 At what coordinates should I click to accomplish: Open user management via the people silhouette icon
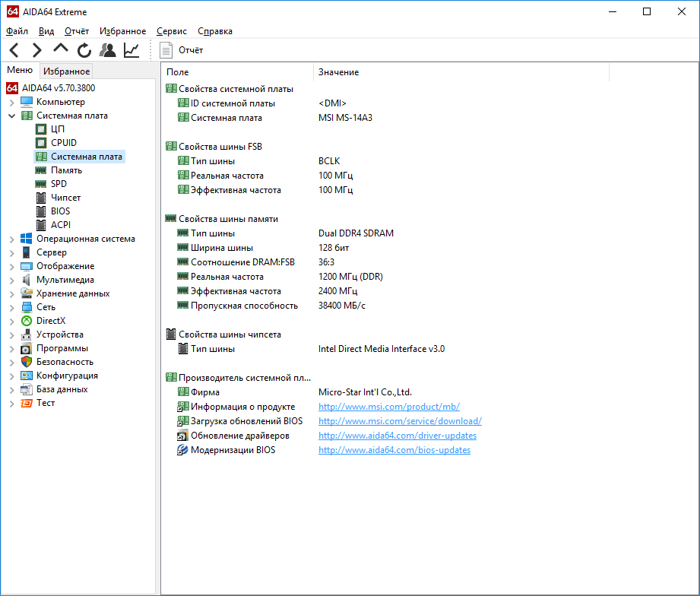108,50
